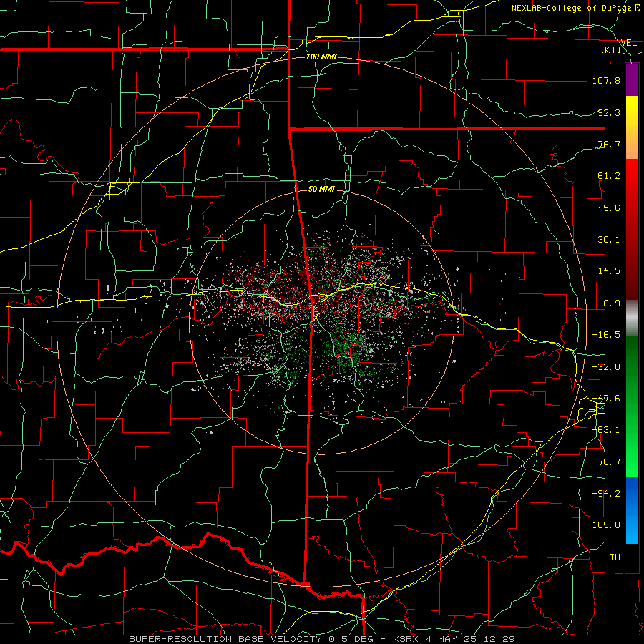644x644 pixels.
Task: Click the 107.8 velocity scale value
Action: (606, 80)
